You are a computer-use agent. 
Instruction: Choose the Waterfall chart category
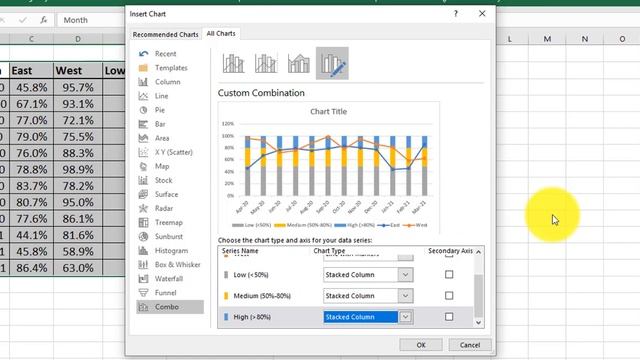pos(170,279)
